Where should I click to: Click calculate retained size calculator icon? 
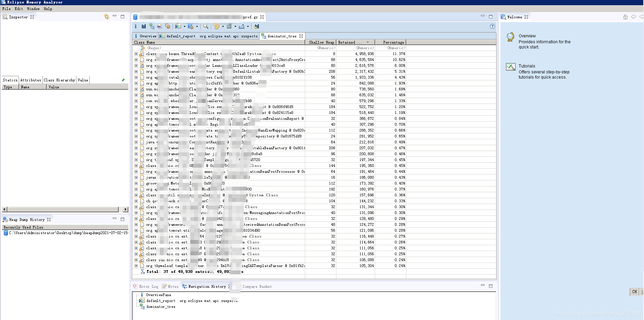point(229,26)
